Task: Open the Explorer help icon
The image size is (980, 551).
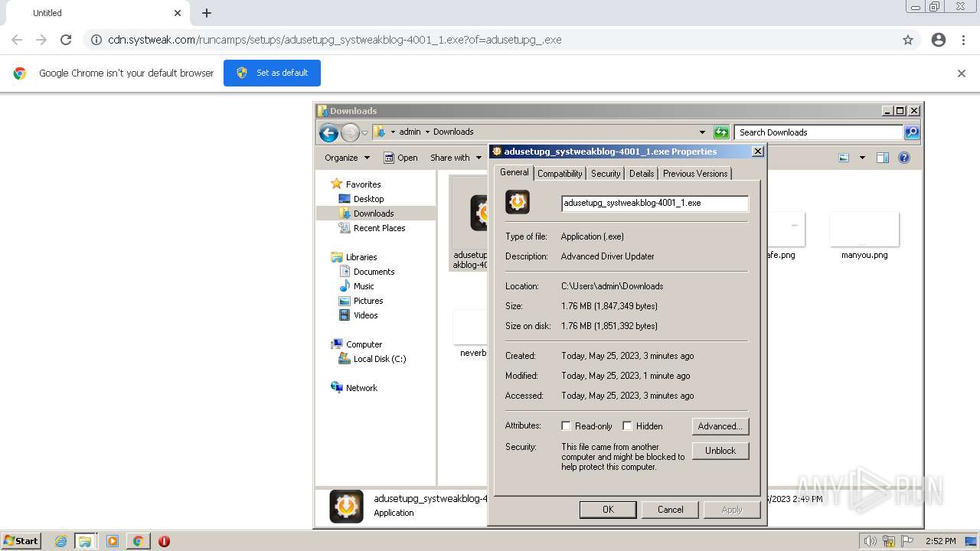Action: [x=904, y=158]
